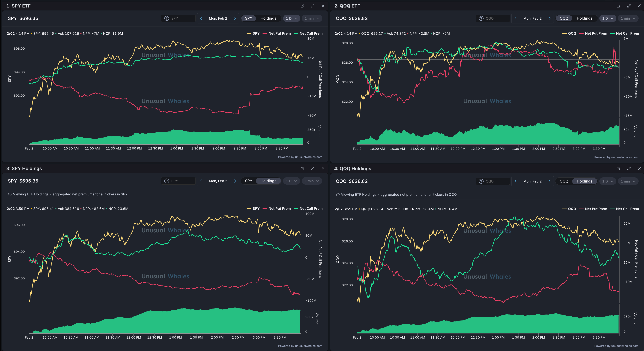Open 1 D timeframe dropdown in SPY ETF panel
The image size is (644, 351).
(x=291, y=18)
